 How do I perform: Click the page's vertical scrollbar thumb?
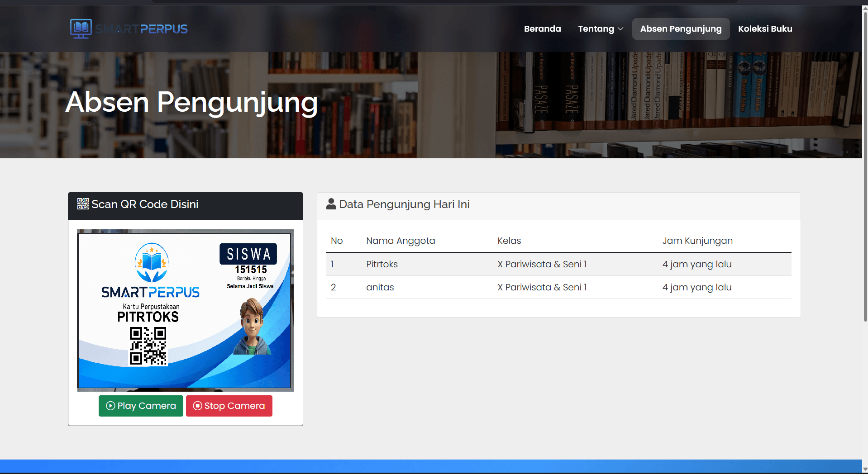pos(865,166)
